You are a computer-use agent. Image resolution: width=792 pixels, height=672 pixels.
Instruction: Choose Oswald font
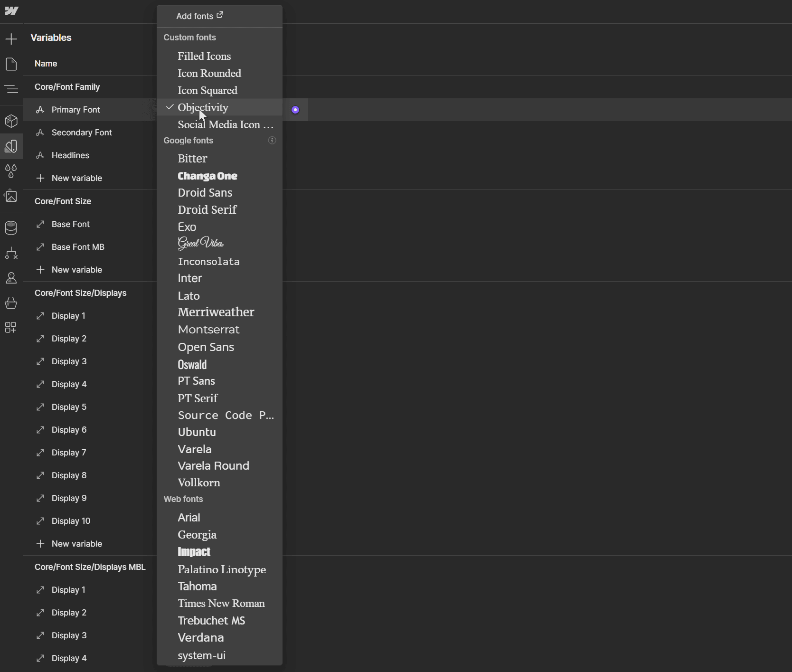[x=219, y=364]
